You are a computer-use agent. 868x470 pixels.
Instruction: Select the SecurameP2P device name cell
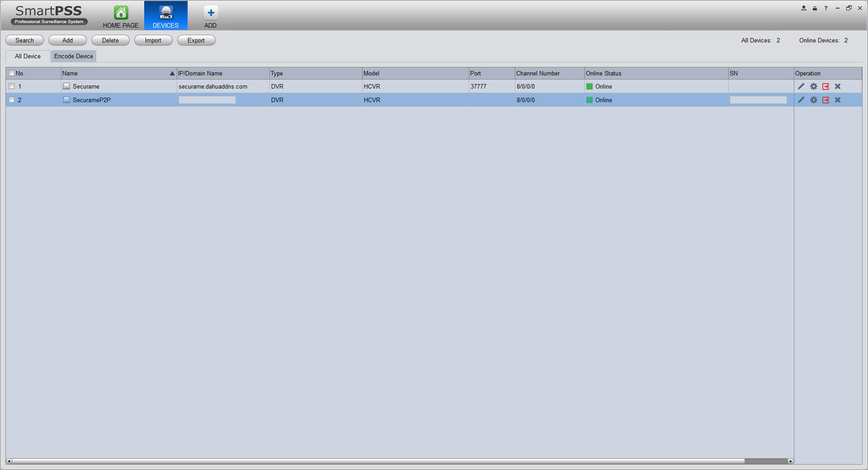click(x=118, y=100)
